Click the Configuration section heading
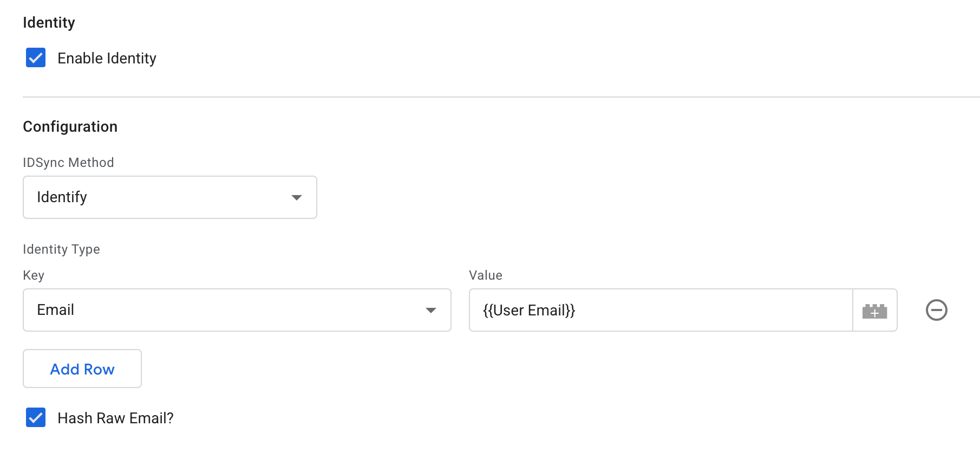 coord(70,126)
